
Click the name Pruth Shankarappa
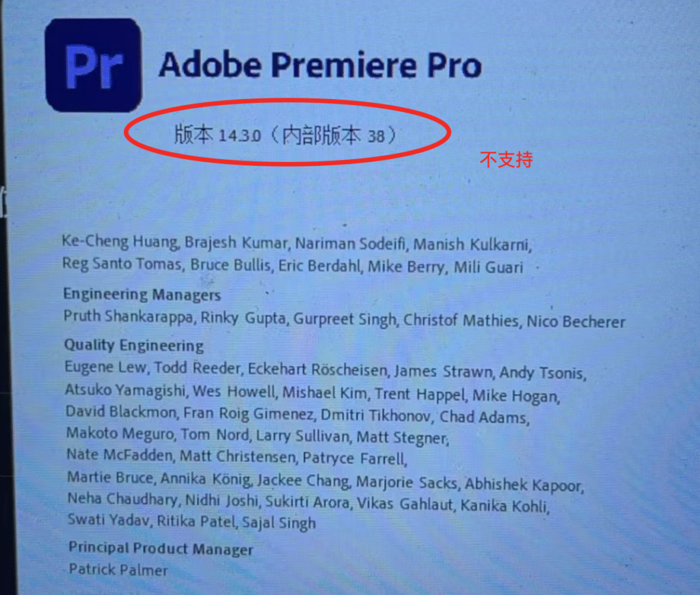pyautogui.click(x=129, y=316)
